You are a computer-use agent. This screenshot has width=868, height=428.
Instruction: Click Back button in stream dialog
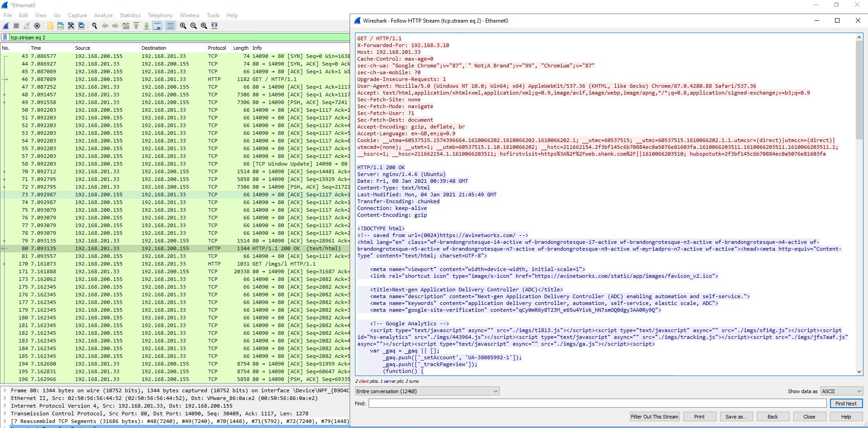(x=773, y=417)
